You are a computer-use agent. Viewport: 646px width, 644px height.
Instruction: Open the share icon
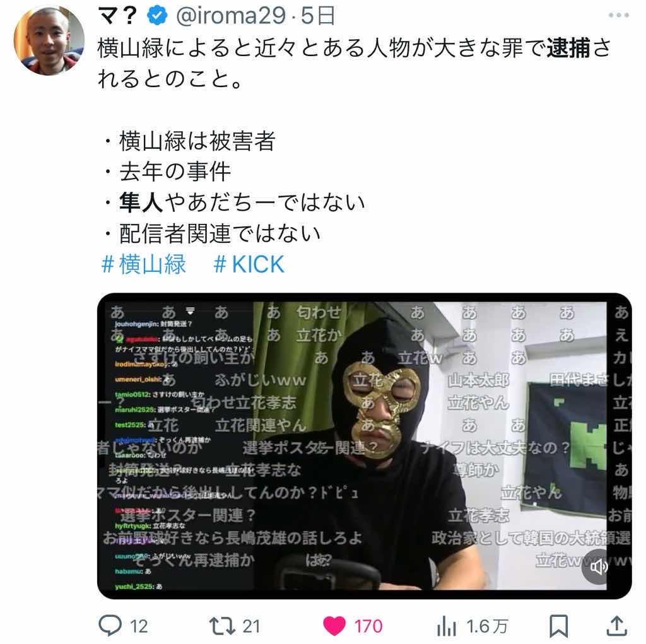[616, 626]
